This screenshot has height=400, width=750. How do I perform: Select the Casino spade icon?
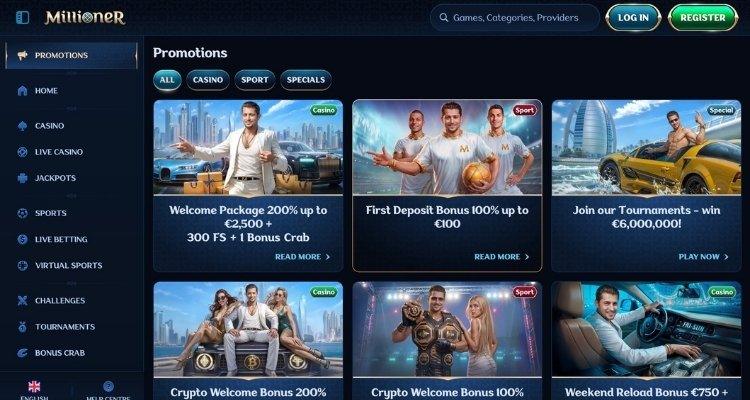(x=22, y=126)
